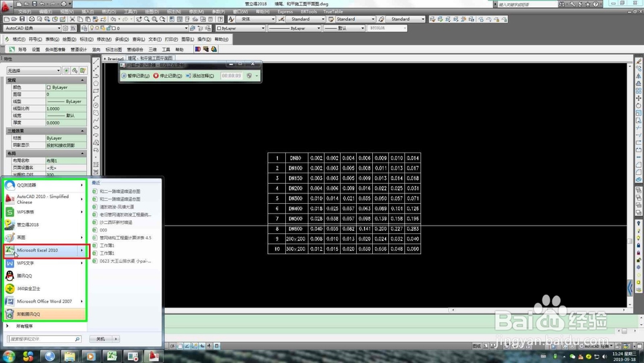Open the 标注出图 plugin menu
Screen dimensions: 644x363
[114, 50]
